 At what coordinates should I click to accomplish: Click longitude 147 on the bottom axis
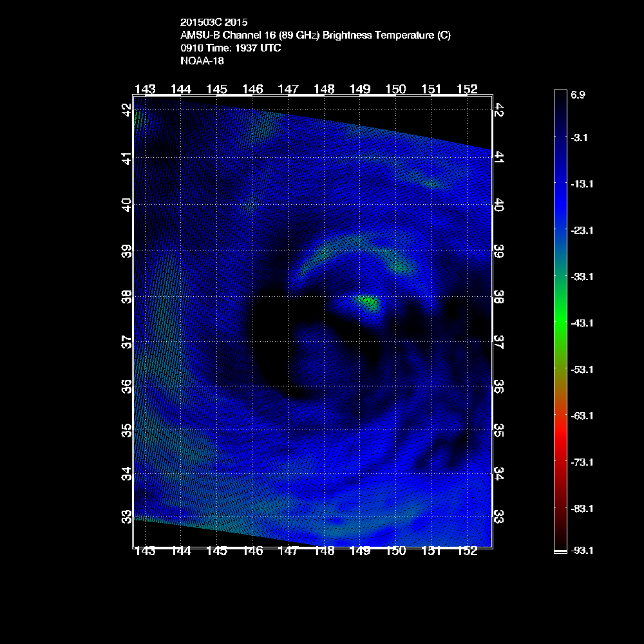coord(289,551)
